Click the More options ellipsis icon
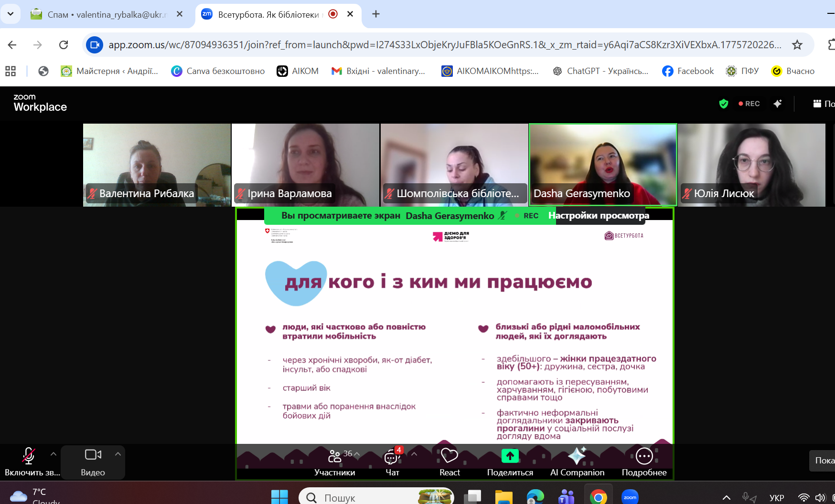Screen dimensions: 835x504 click(x=644, y=457)
